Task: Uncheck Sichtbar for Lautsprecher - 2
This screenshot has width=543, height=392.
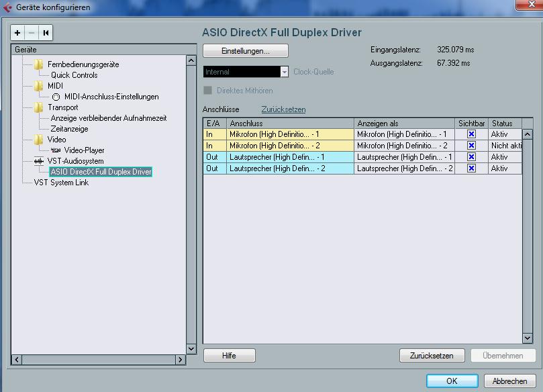Action: (x=471, y=168)
